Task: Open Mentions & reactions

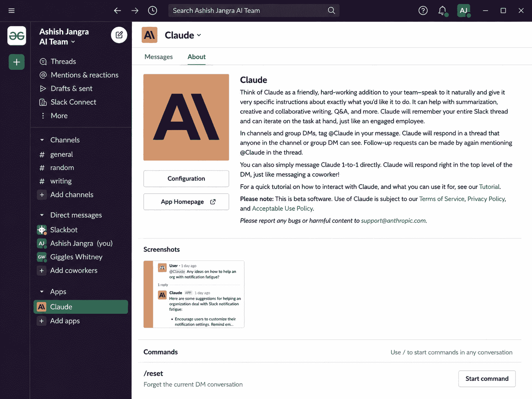Action: click(79, 75)
